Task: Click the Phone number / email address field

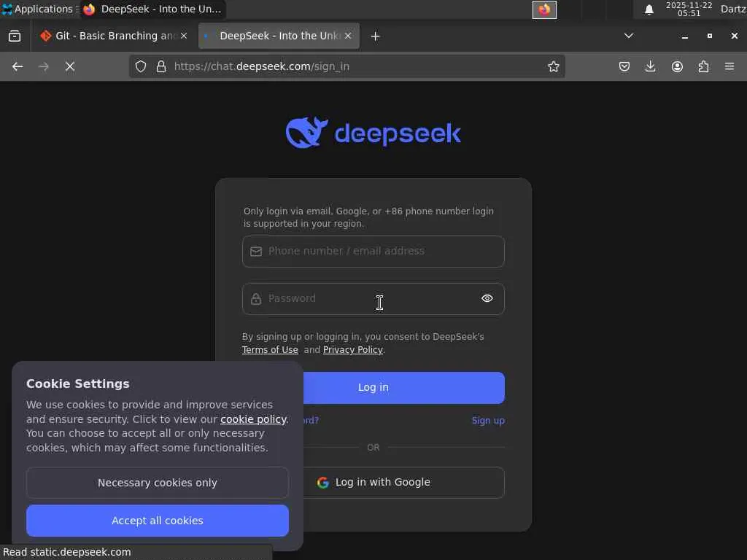Action: point(373,252)
